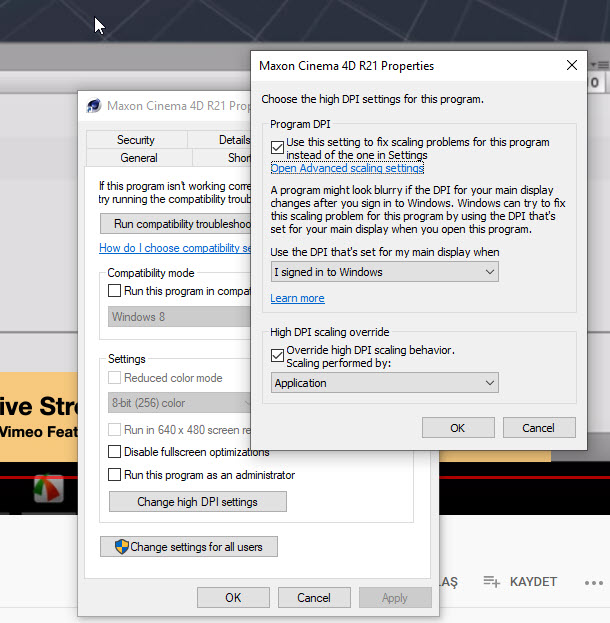Click the video thumbnail icon on black bar
The height and width of the screenshot is (623, 610).
click(48, 488)
